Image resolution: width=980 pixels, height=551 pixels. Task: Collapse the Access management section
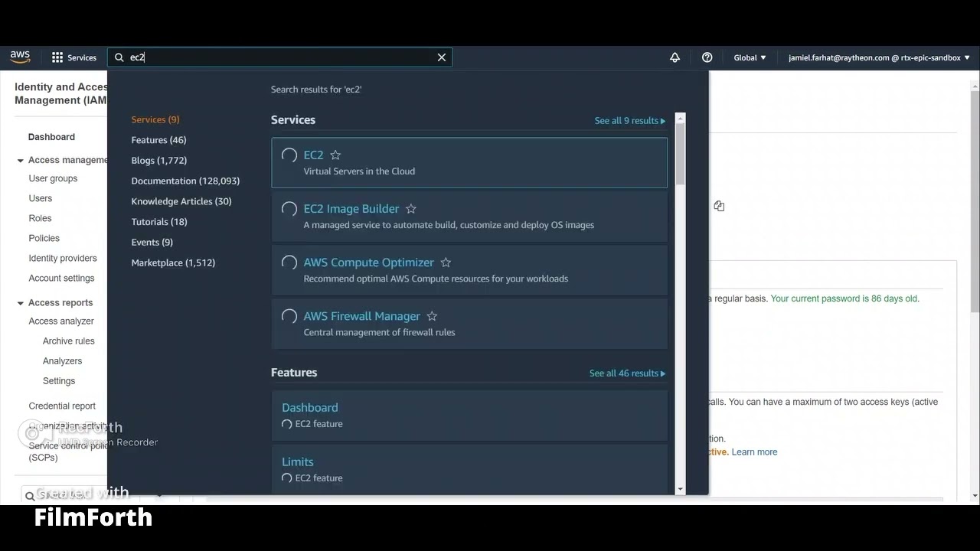(x=21, y=161)
